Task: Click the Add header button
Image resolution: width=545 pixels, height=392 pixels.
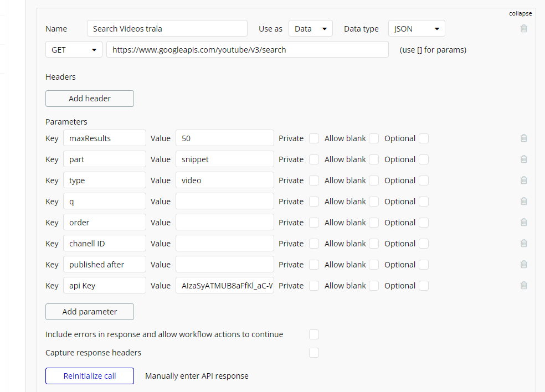Action: pyautogui.click(x=90, y=99)
